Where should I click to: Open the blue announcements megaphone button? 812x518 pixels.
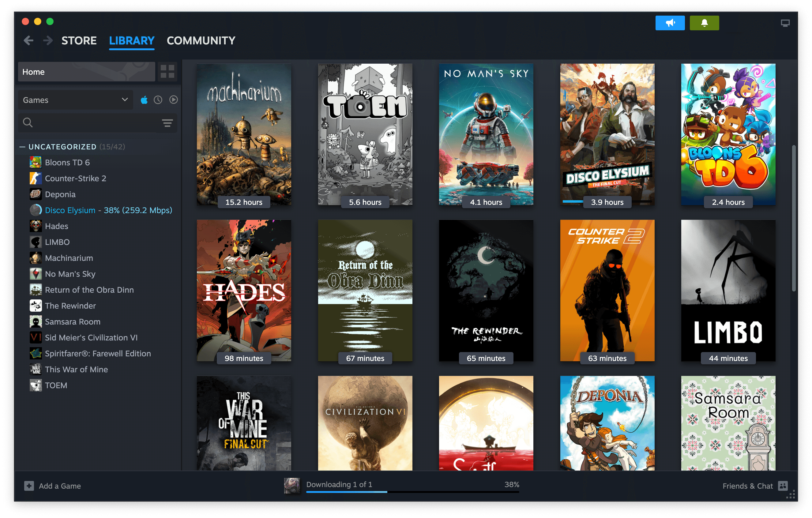coord(670,23)
